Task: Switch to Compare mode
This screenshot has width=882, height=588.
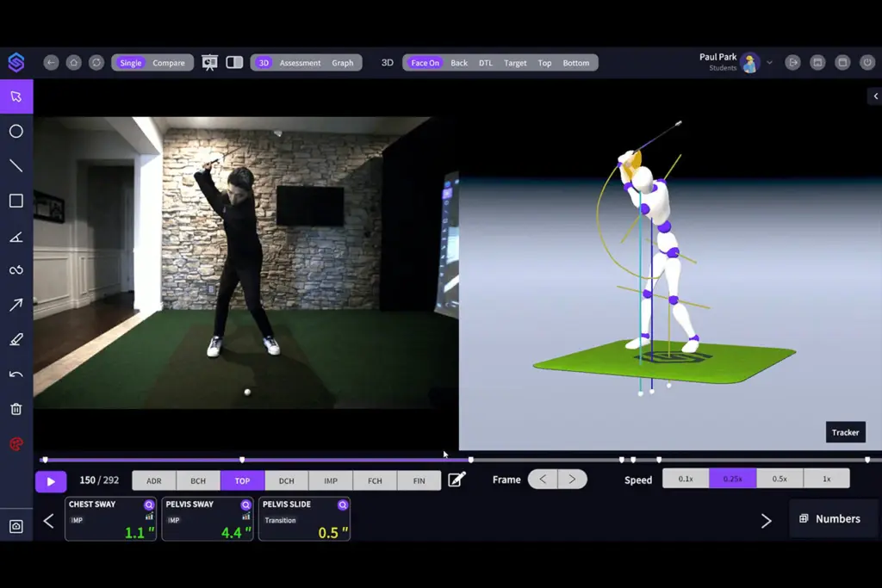Action: tap(169, 63)
